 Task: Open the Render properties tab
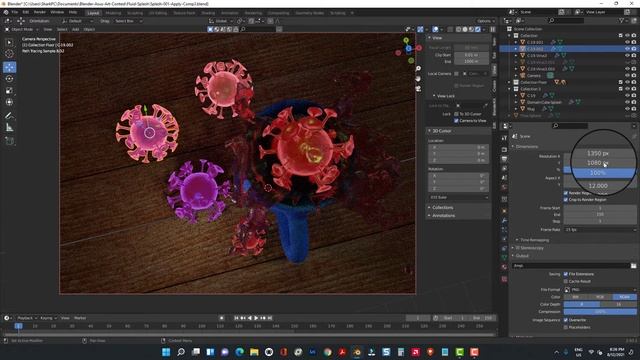click(504, 149)
